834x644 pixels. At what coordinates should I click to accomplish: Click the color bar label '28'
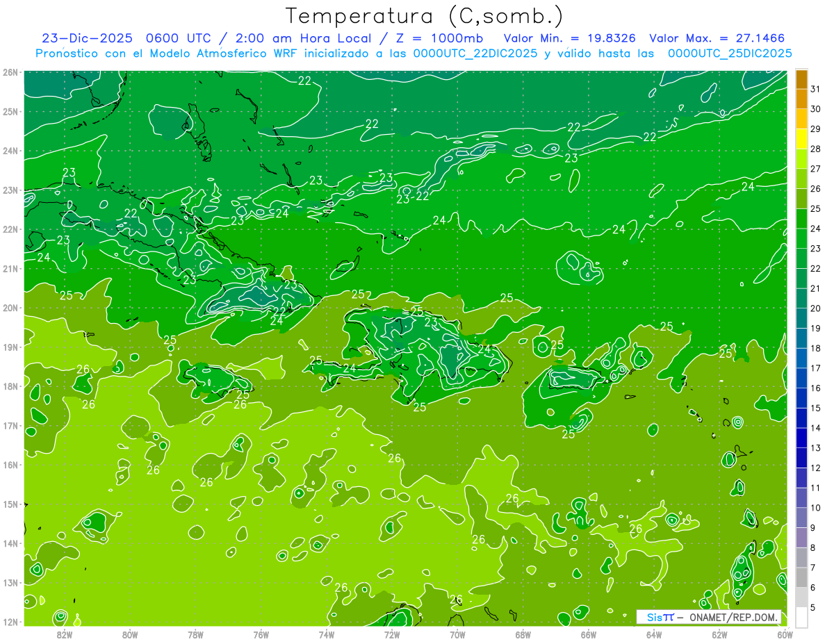pyautogui.click(x=816, y=149)
